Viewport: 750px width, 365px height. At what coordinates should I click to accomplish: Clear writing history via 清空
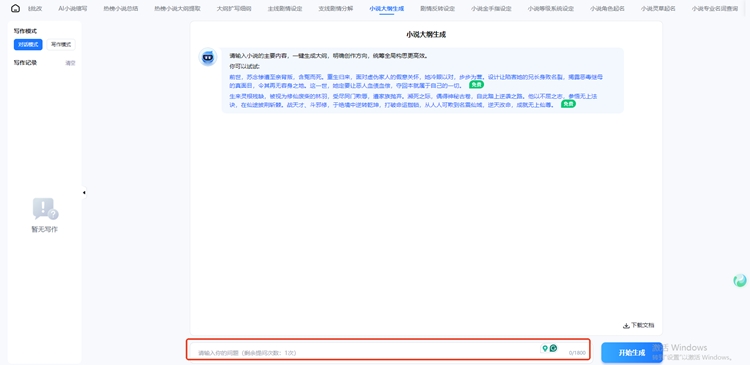click(x=70, y=63)
